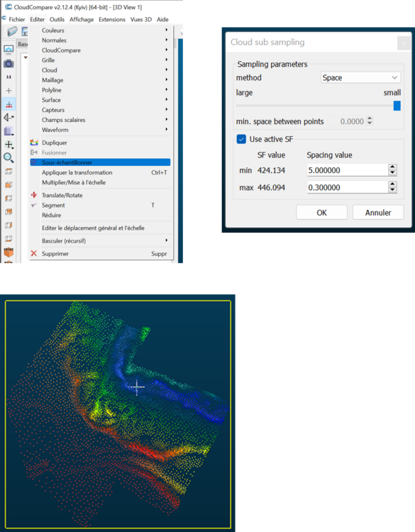
Task: Toggle the Use active SF checkbox
Action: tap(241, 139)
